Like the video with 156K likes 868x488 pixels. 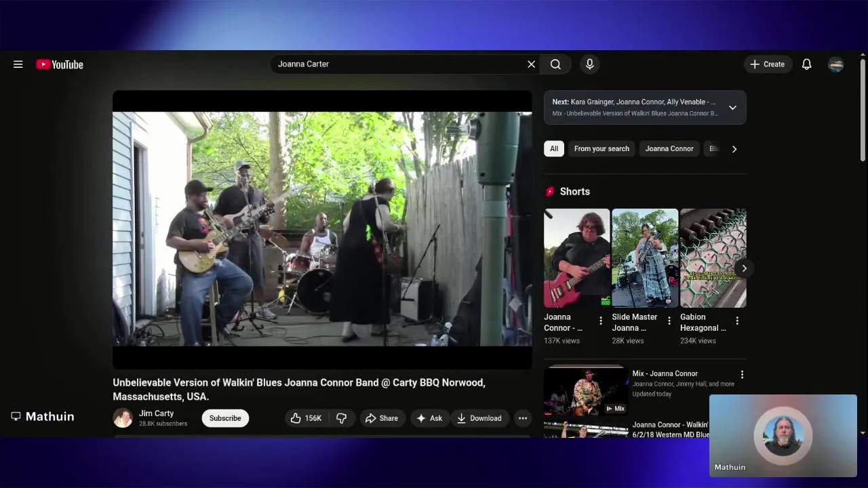click(x=306, y=418)
